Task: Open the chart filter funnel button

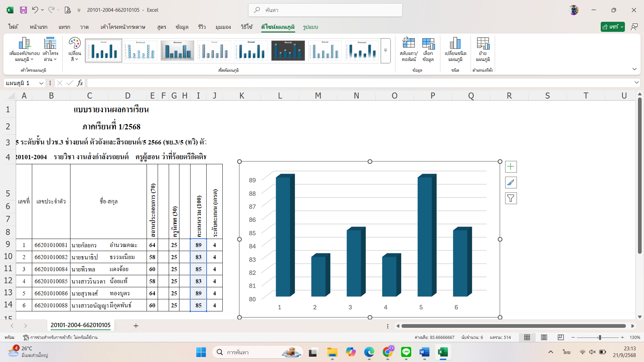Action: [x=511, y=198]
